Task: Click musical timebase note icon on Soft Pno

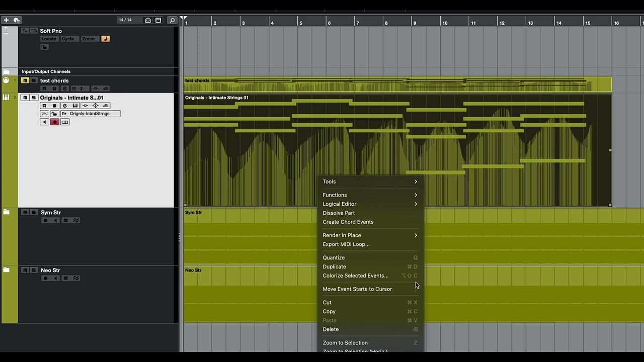Action: pos(105,39)
